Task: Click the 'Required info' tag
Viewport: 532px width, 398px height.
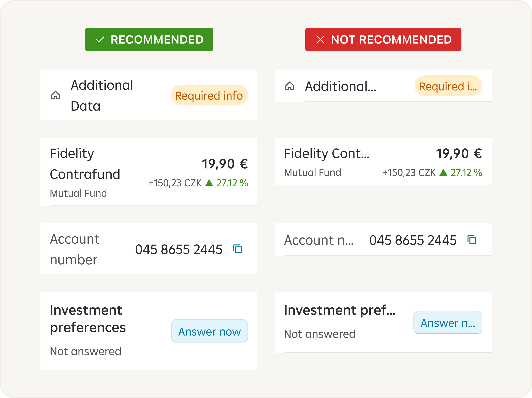Action: click(209, 95)
